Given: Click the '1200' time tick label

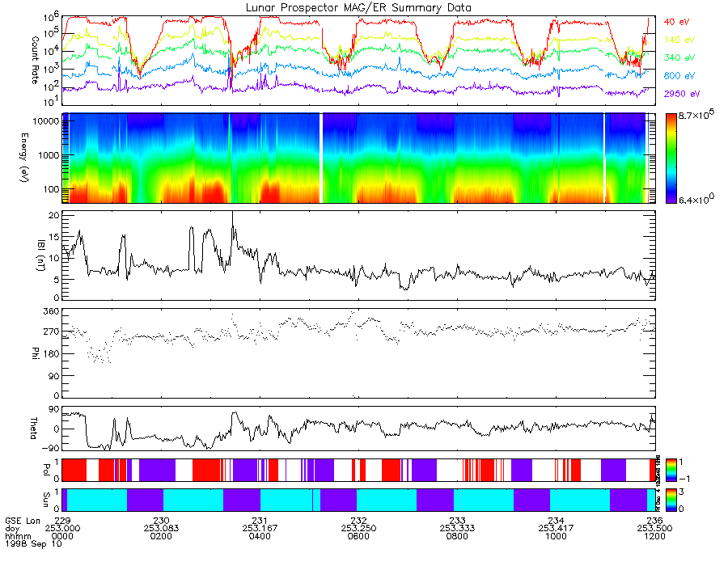Looking at the screenshot, I should point(654,536).
